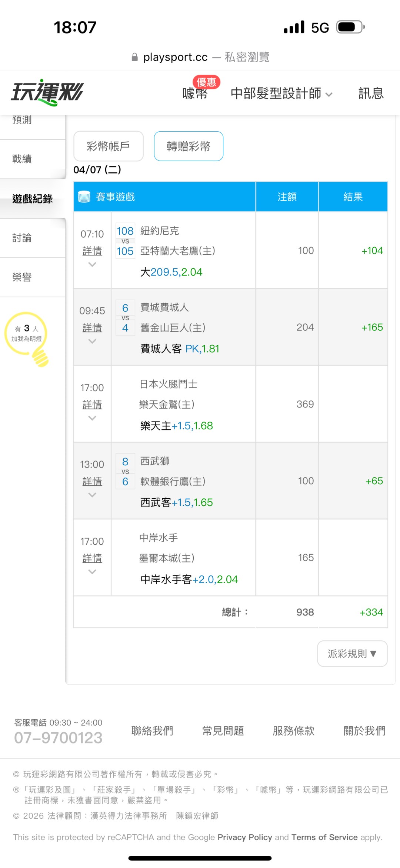Tap the coin stack icon beside 賽事遊戲
This screenshot has height=868, width=400.
[x=84, y=197]
